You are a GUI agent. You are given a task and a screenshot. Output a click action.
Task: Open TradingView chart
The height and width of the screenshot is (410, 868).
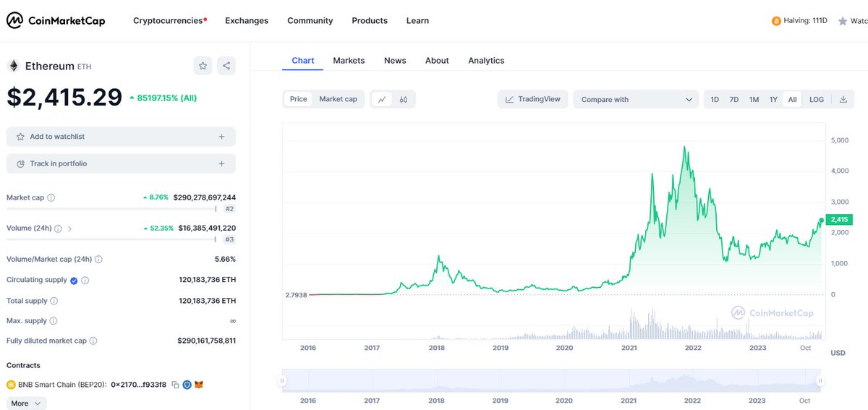pyautogui.click(x=532, y=99)
